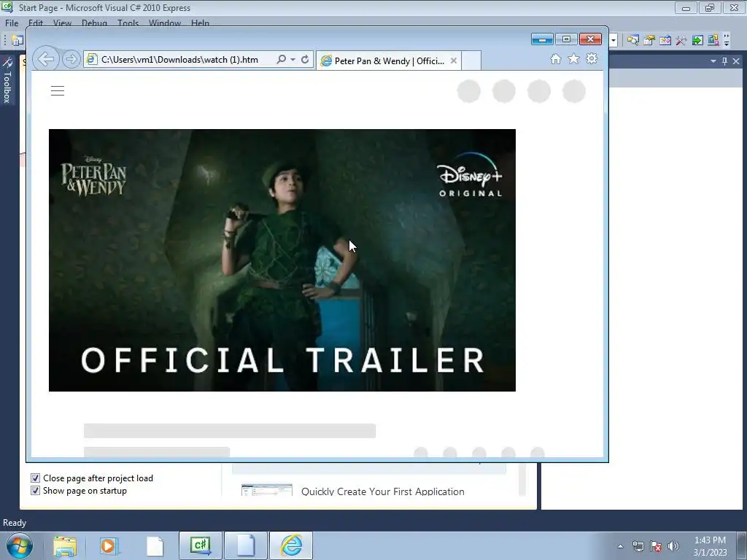Open the hamburger menu on the webpage

[58, 91]
